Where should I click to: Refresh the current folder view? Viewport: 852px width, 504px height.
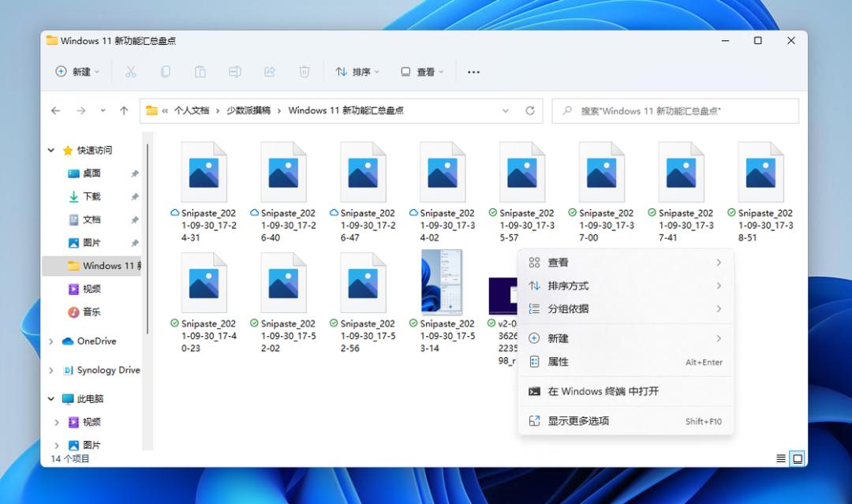click(x=530, y=111)
